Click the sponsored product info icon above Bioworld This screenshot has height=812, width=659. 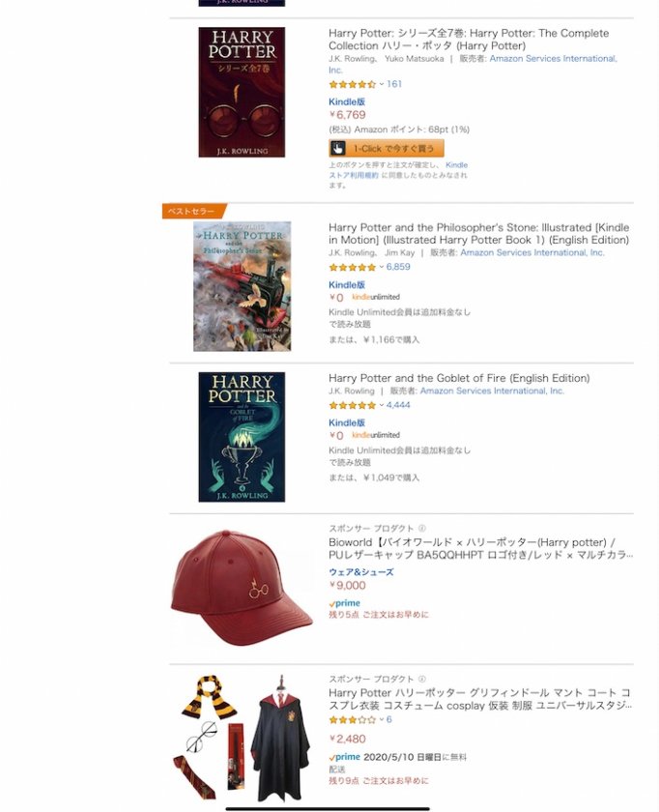pos(422,528)
